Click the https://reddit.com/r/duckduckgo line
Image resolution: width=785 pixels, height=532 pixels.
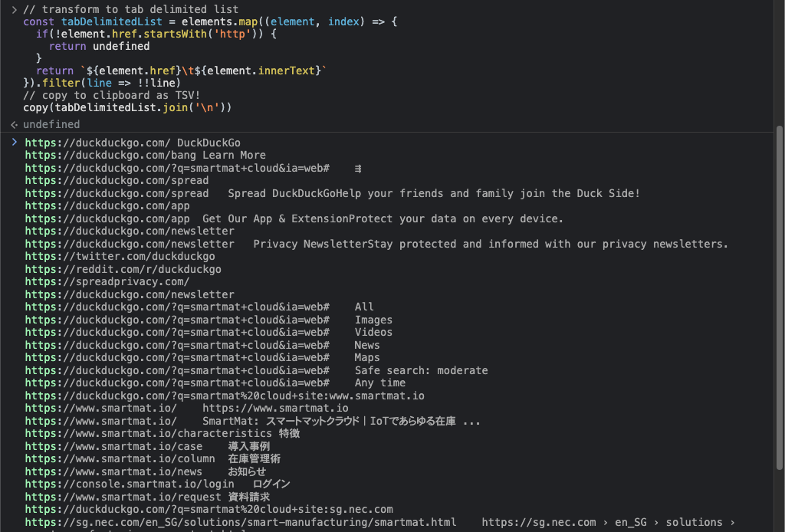(123, 269)
